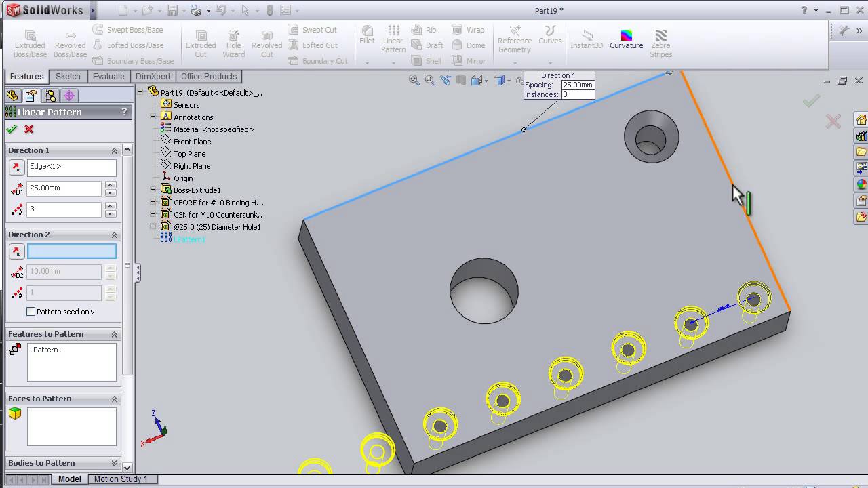The height and width of the screenshot is (488, 868).
Task: Click the Print icon
Action: click(196, 10)
